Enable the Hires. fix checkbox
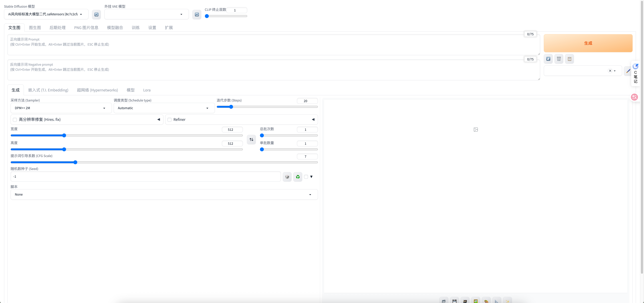 15,120
